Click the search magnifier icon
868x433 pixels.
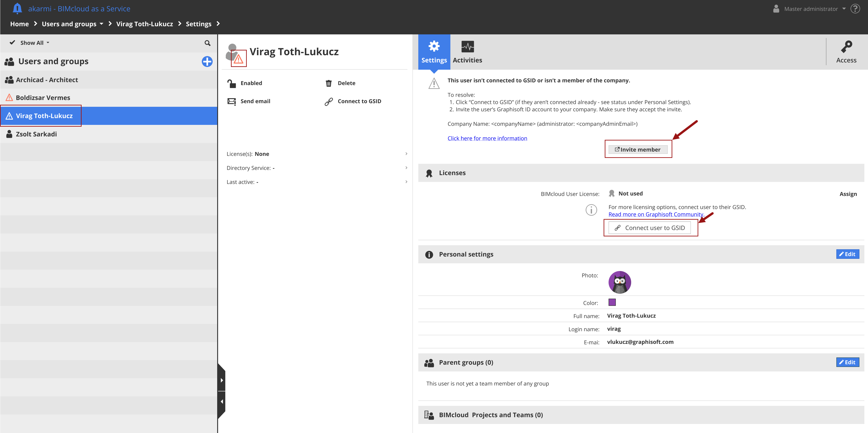pos(207,43)
